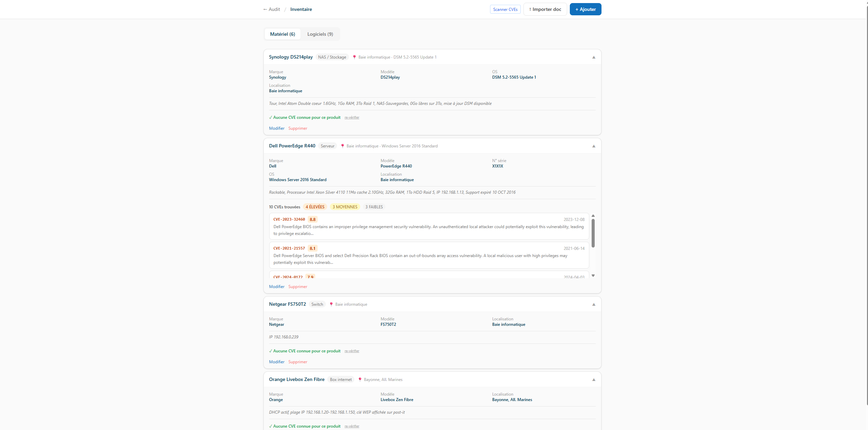Collapse the Netgear FS750T2 card
The height and width of the screenshot is (430, 868).
pos(594,304)
